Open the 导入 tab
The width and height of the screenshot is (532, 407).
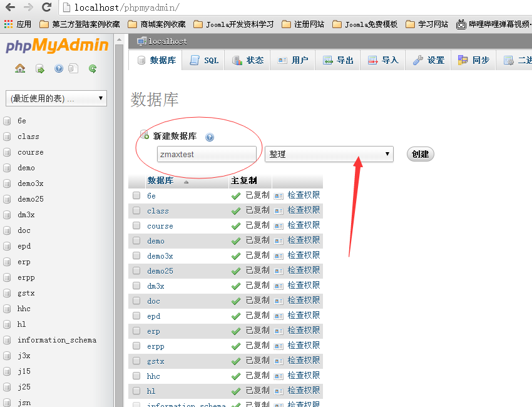tap(382, 60)
